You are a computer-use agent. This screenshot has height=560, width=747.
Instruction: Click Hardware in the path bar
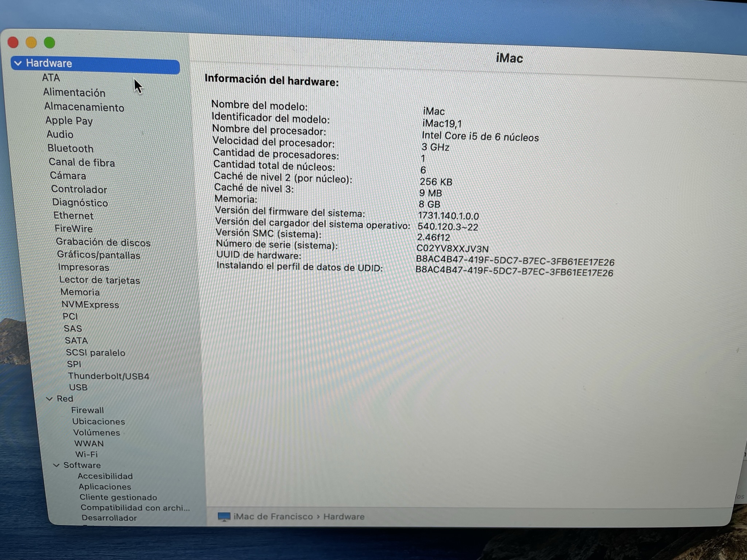344,517
